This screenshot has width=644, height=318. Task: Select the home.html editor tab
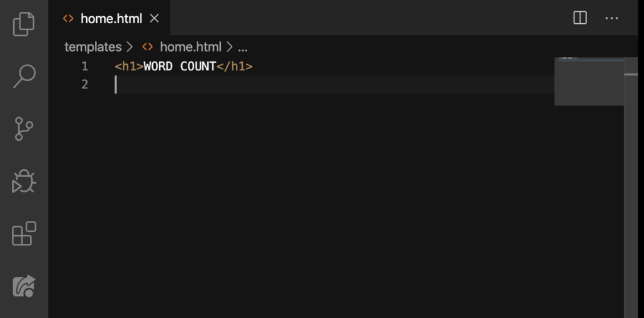[109, 18]
